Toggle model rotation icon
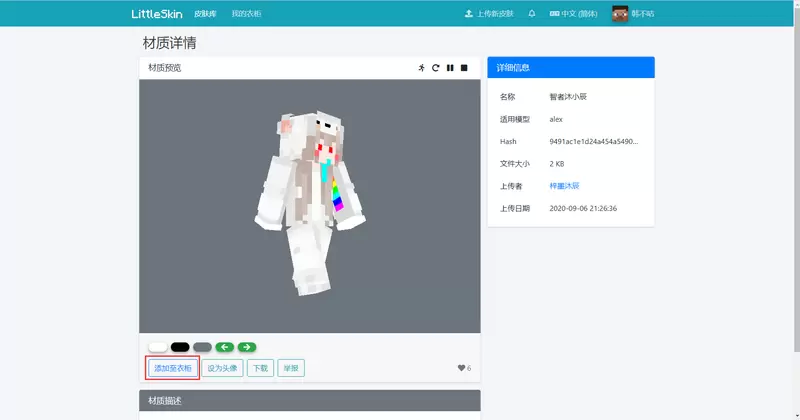This screenshot has height=420, width=800. point(436,68)
